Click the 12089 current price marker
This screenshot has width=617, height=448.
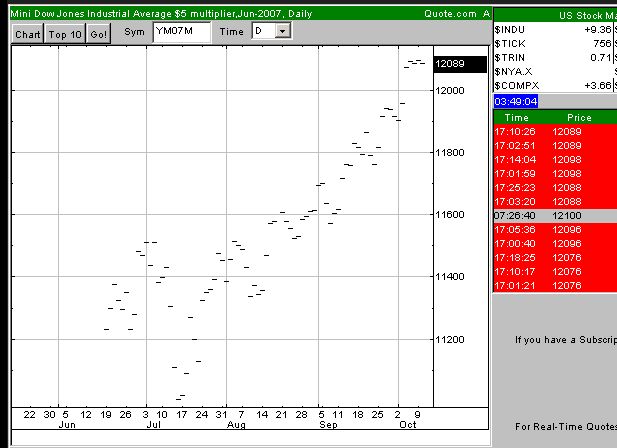click(x=460, y=64)
